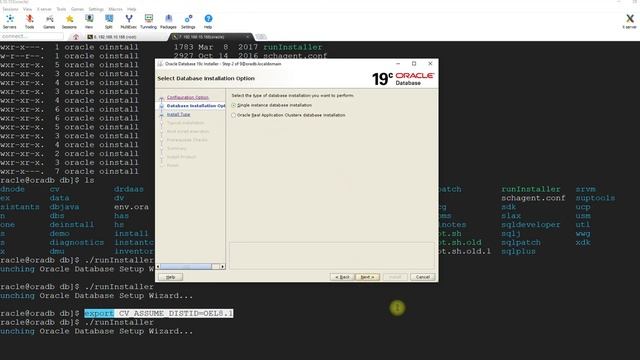Open the Macros menu
Screen dimensions: 640x360
pyautogui.click(x=116, y=9)
